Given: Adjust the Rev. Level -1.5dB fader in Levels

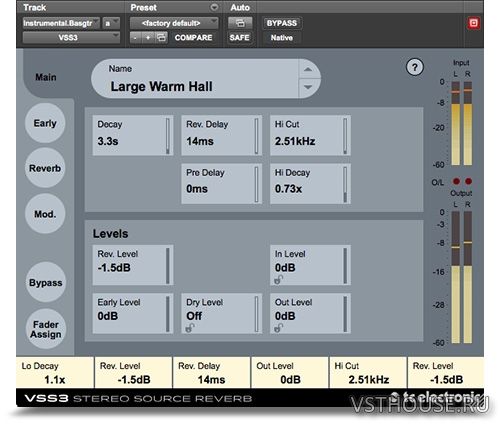Looking at the screenshot, I should (x=168, y=265).
